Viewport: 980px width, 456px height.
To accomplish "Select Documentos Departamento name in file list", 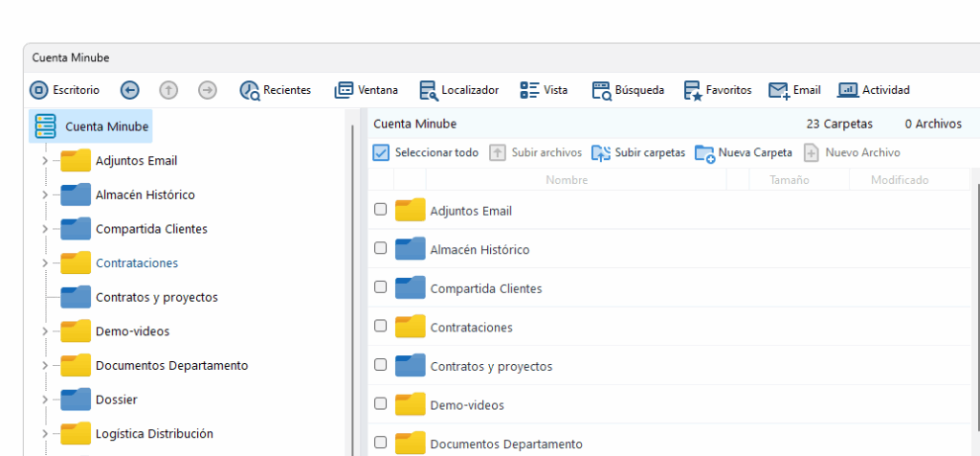I will point(506,445).
